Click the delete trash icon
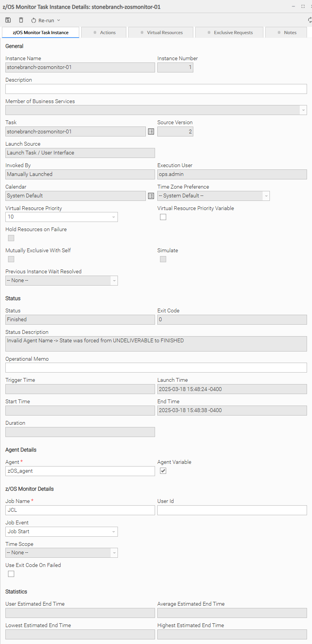The height and width of the screenshot is (644, 312). click(x=21, y=20)
